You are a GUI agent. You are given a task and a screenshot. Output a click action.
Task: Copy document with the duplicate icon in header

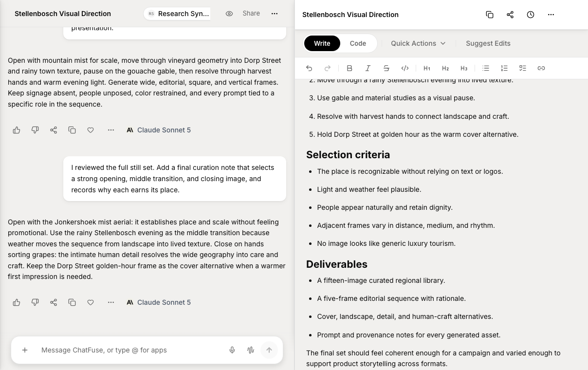click(490, 15)
